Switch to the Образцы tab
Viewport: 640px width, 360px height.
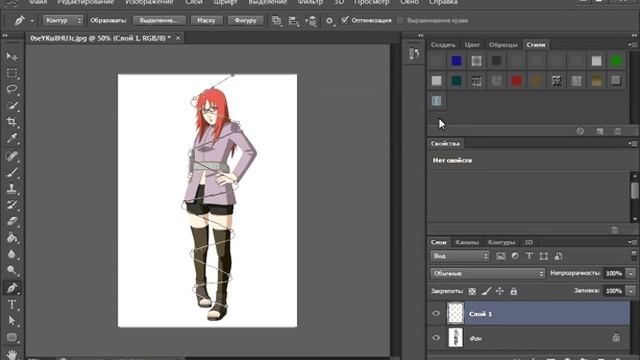pos(503,45)
